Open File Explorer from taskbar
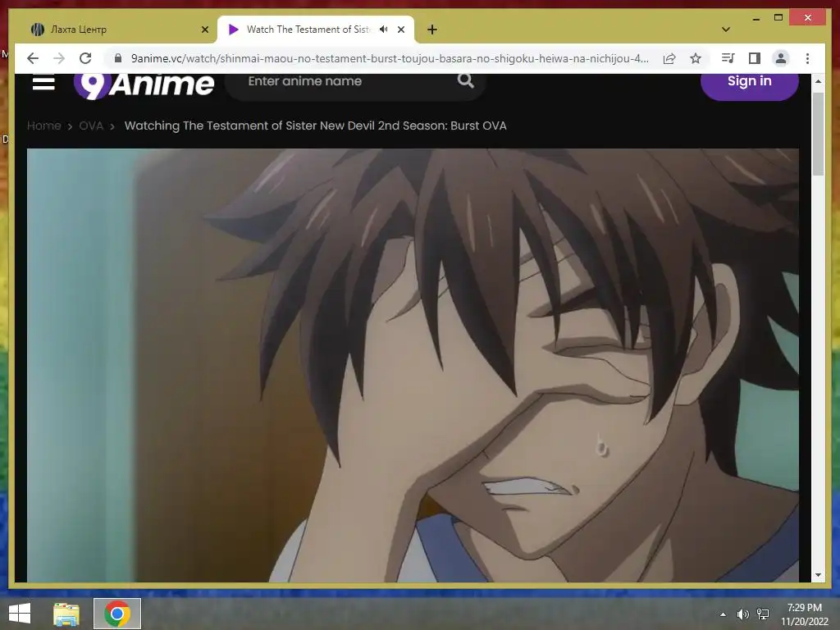 click(x=66, y=614)
